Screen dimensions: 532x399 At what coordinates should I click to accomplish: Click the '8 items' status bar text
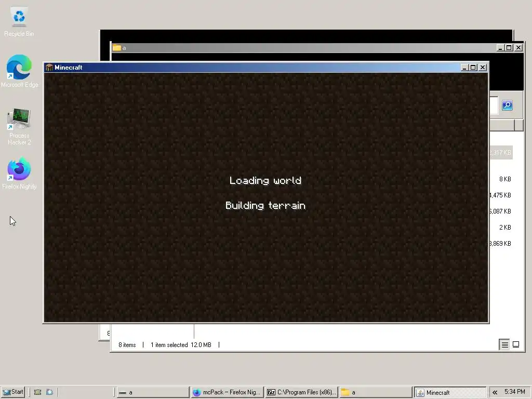coord(127,345)
